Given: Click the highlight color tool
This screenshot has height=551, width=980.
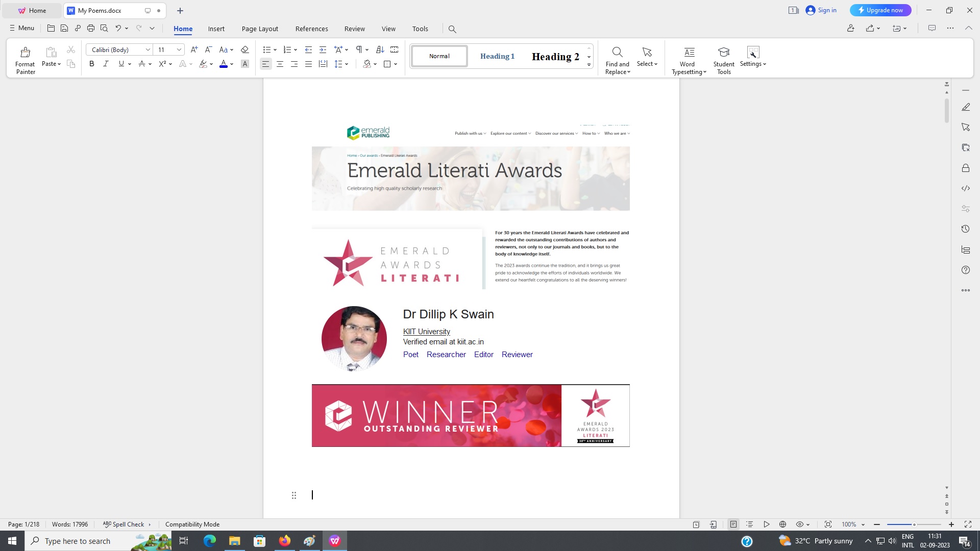Looking at the screenshot, I should (203, 64).
